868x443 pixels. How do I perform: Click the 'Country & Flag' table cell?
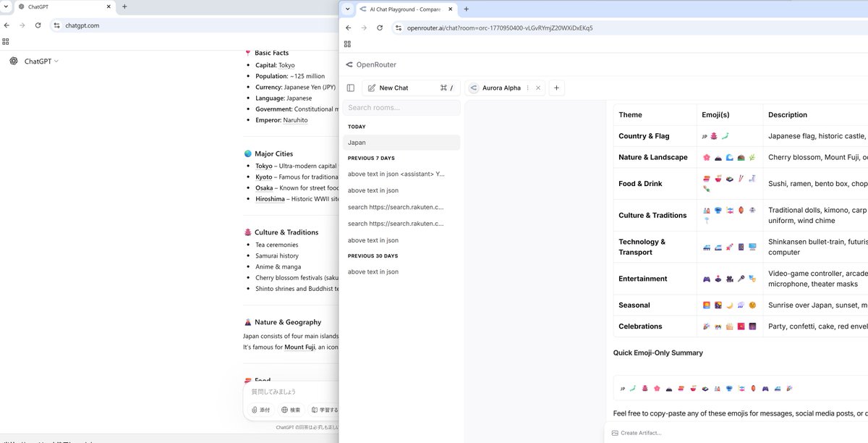point(655,136)
